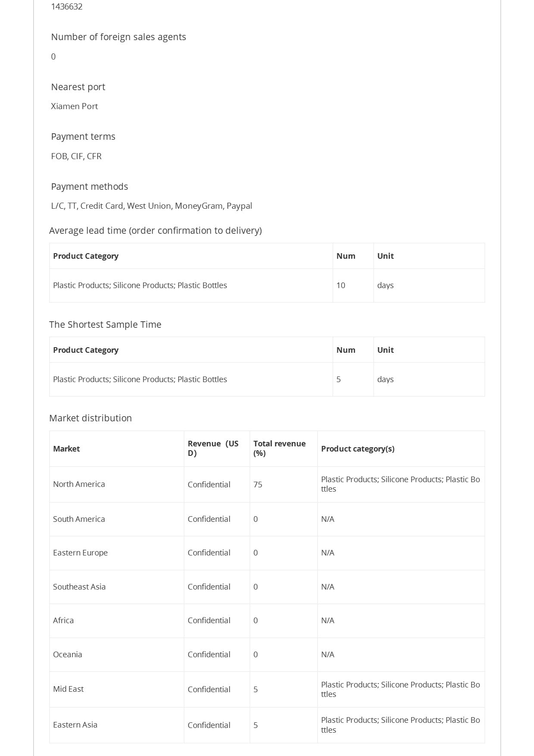Click the Xiamen Port text
The height and width of the screenshot is (756, 534).
coord(74,106)
